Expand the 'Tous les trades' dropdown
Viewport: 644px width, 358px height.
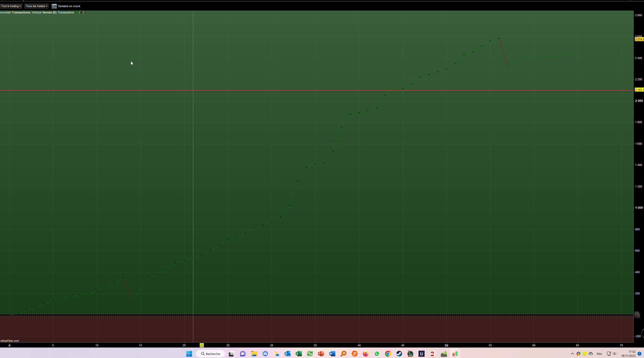(36, 6)
